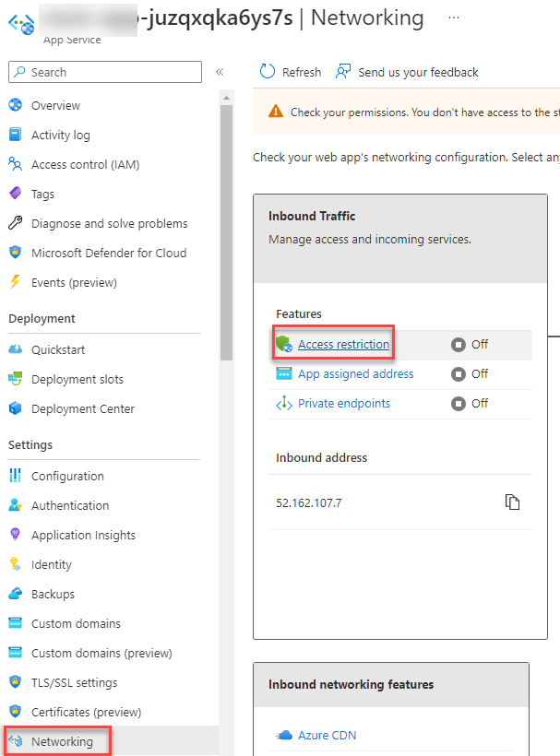Click the TLS/SSL settings shield icon
560x756 pixels.
16,681
